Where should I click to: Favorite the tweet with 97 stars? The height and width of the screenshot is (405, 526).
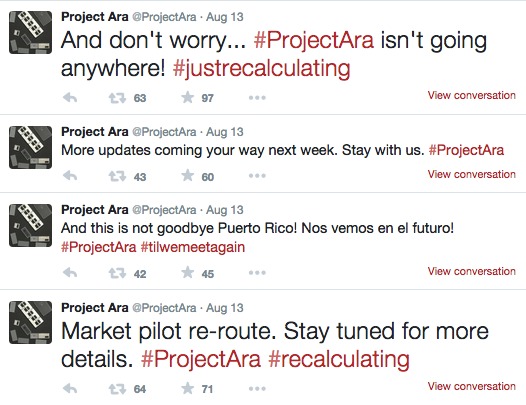188,97
